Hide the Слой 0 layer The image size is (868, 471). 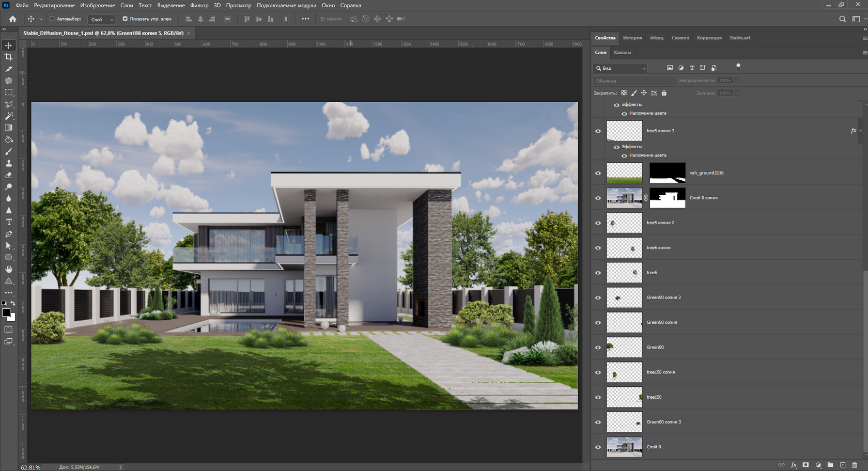598,447
